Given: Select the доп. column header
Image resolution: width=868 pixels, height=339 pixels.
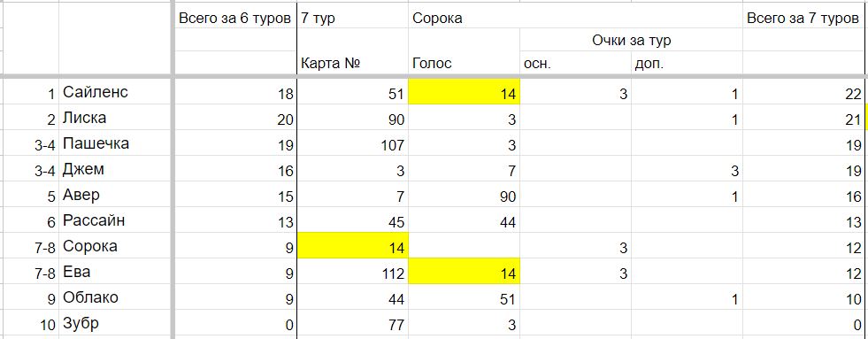Looking at the screenshot, I should 687,63.
